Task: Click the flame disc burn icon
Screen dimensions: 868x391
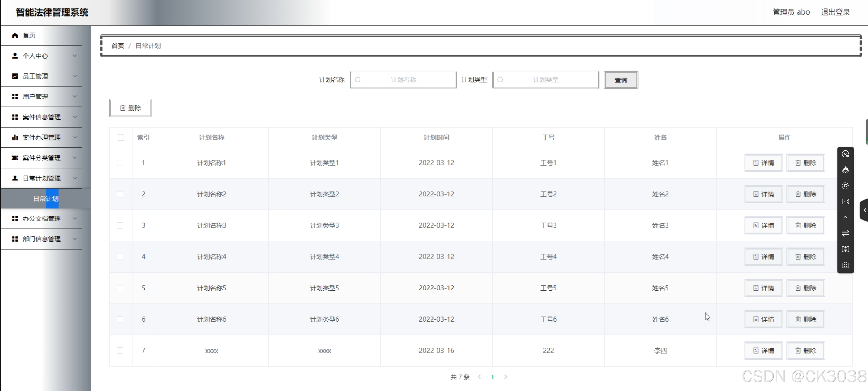Action: coord(845,170)
